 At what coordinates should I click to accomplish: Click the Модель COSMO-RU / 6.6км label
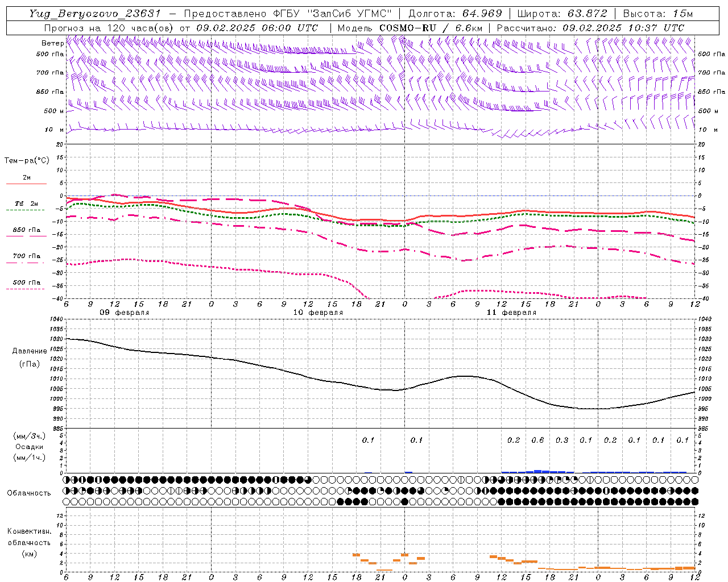click(410, 28)
